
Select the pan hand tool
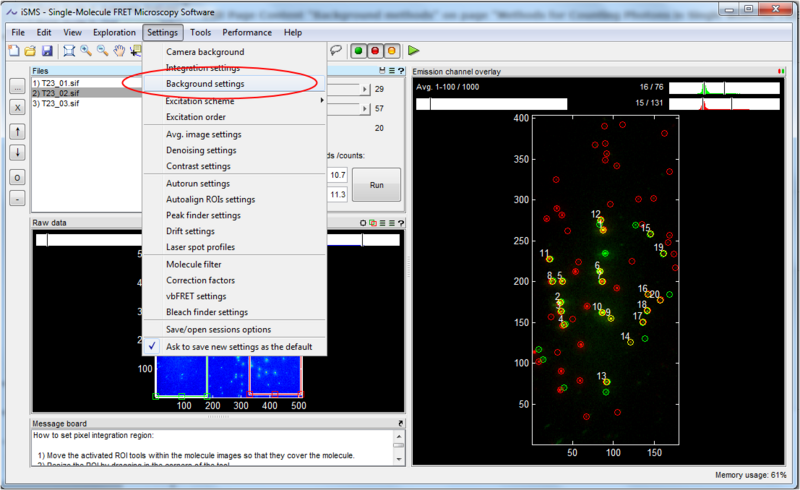click(120, 50)
